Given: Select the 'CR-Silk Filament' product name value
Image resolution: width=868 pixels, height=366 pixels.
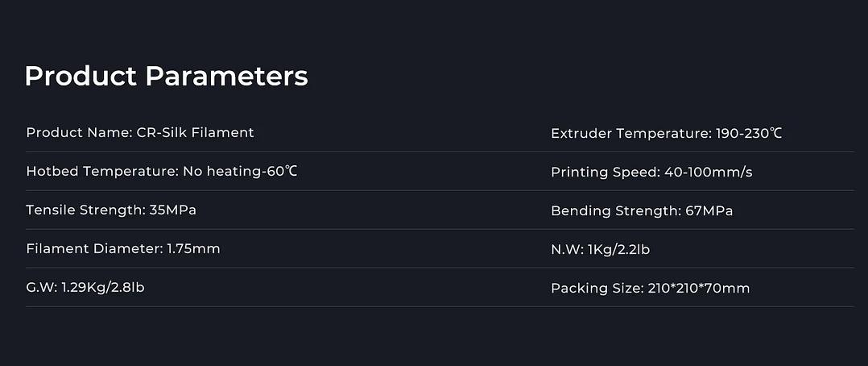Looking at the screenshot, I should [195, 132].
